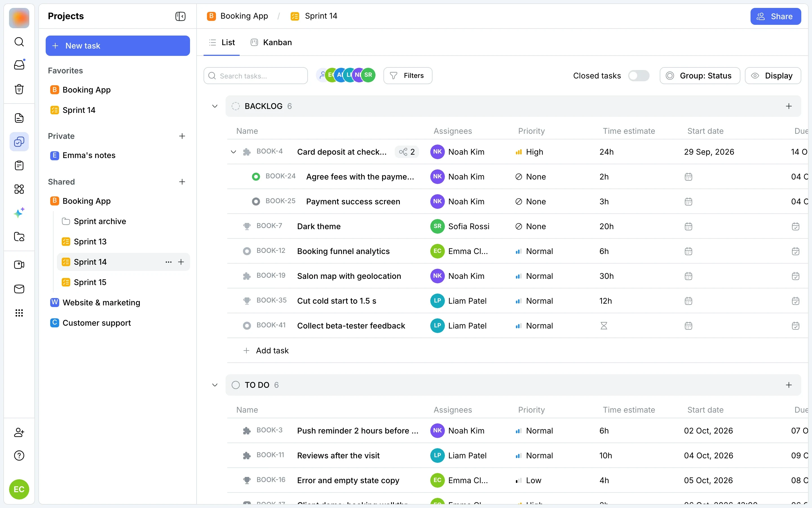This screenshot has width=812, height=508.
Task: Set time estimate hourglass for Collect beta-tester feedback
Action: point(604,326)
